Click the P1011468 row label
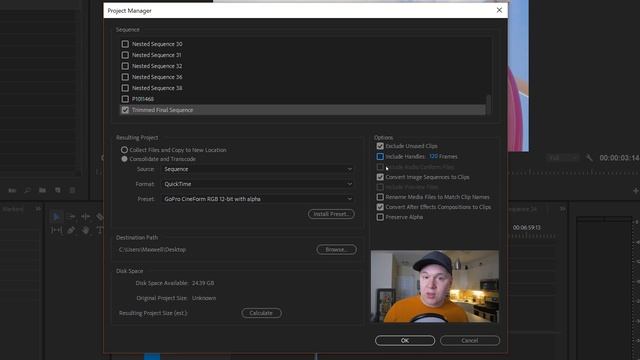Viewport: 640px width, 360px height. (143, 99)
